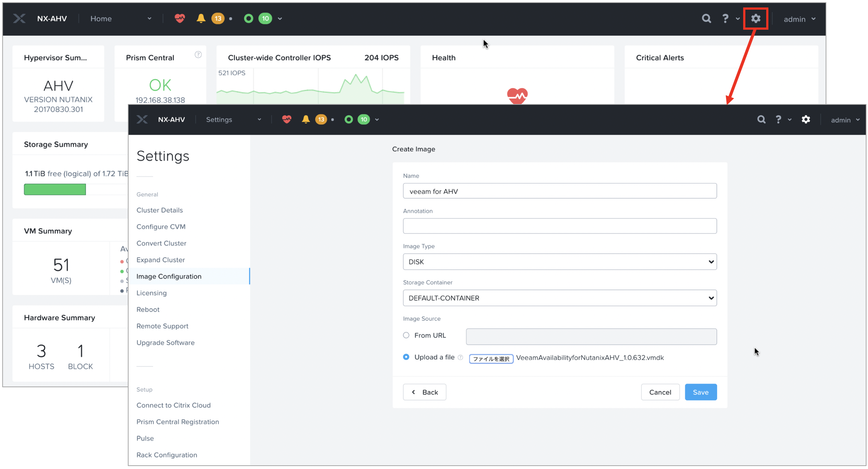868x469 pixels.
Task: Click the gear icon in Settings window header
Action: 806,119
